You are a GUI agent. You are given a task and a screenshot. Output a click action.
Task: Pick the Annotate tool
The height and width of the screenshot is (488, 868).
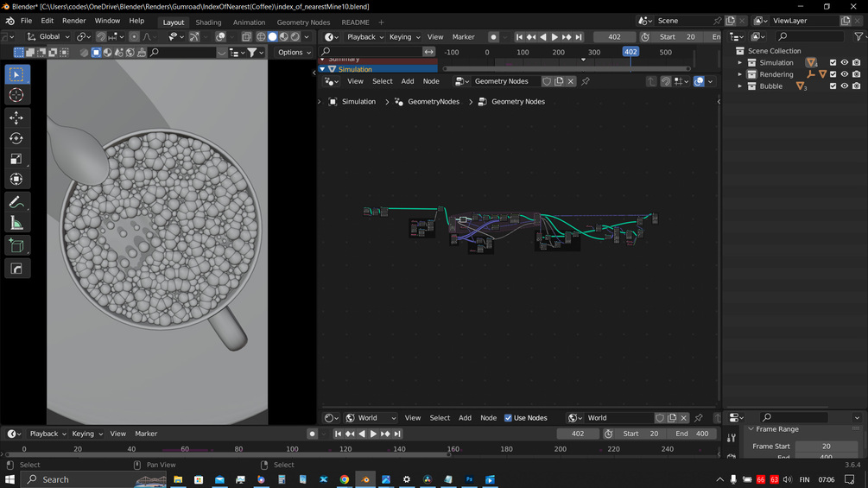[x=16, y=202]
